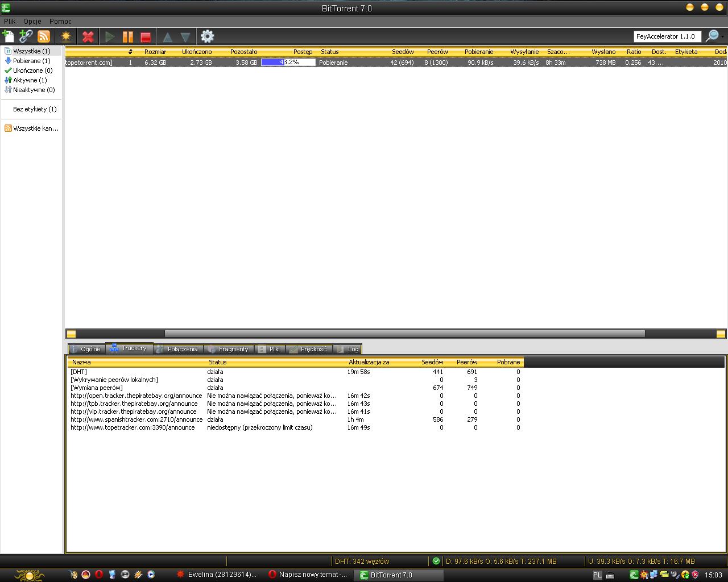The image size is (728, 582).
Task: Sort trackers by Aktualizacja za column
Action: coord(369,362)
